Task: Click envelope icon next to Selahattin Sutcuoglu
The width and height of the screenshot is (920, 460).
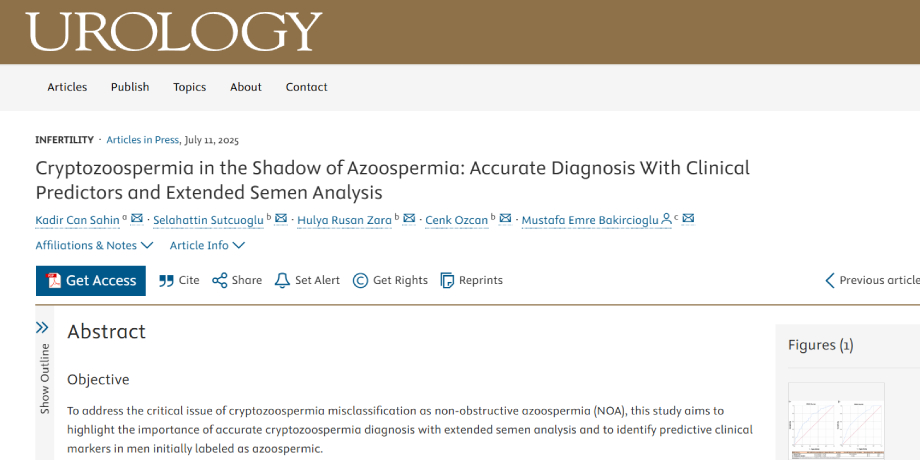Action: pyautogui.click(x=281, y=219)
